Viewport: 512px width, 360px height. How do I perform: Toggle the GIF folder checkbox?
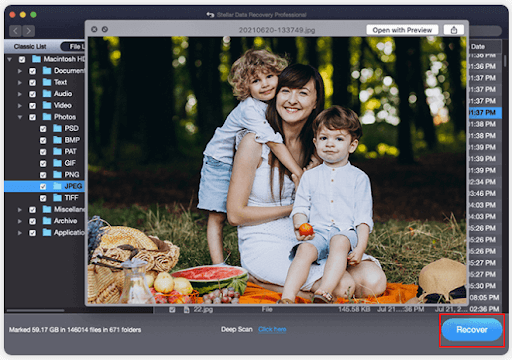point(43,163)
